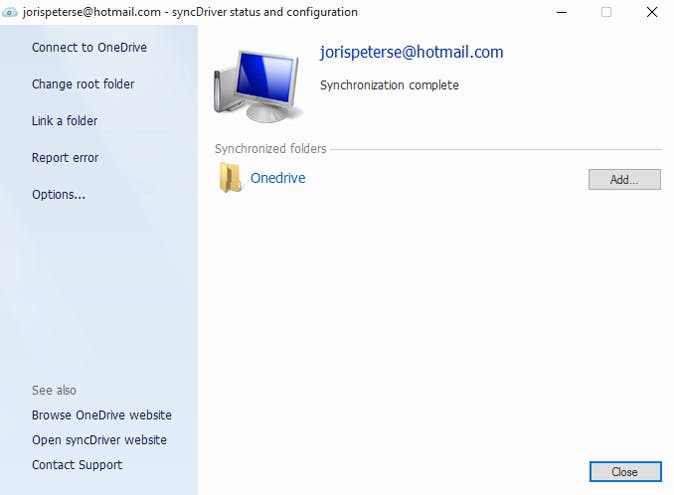Click the Synchronization complete status text
Screen dimensions: 674x495
(x=389, y=85)
